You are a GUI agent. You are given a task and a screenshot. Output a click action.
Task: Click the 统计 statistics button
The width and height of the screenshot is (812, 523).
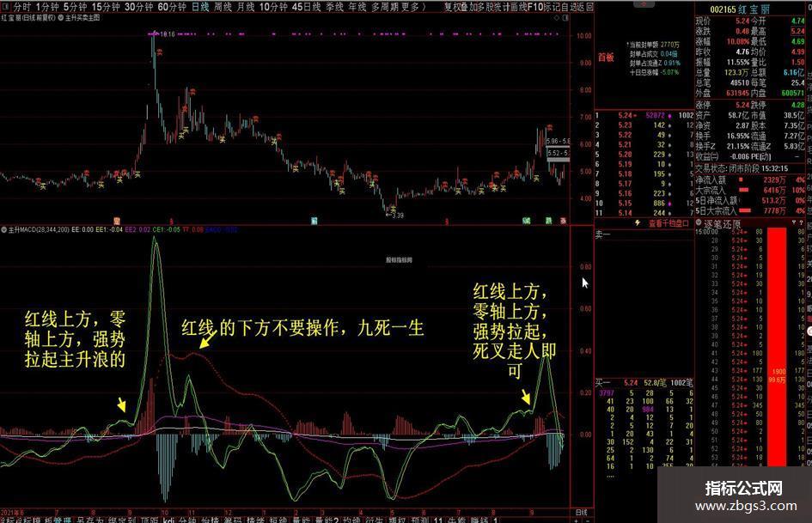tap(500, 7)
